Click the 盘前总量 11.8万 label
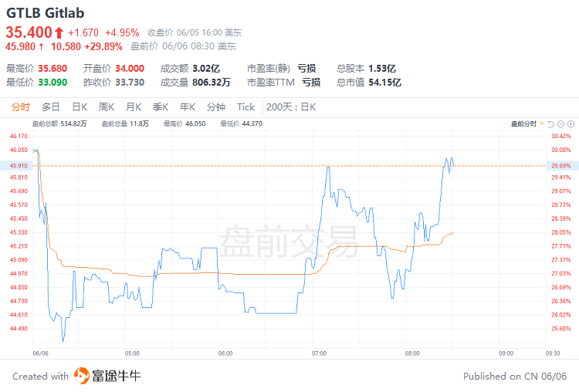The width and height of the screenshot is (579, 392). (125, 123)
